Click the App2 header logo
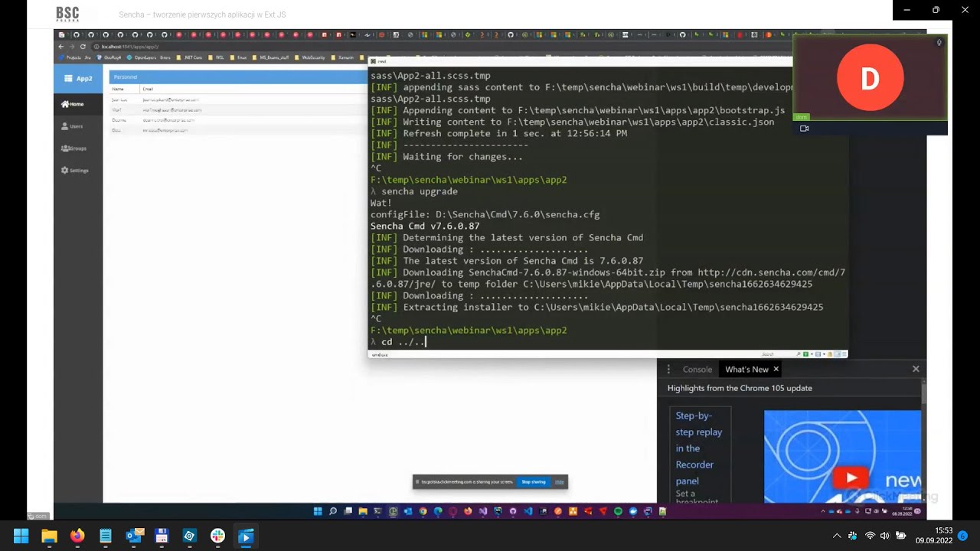 tap(78, 78)
